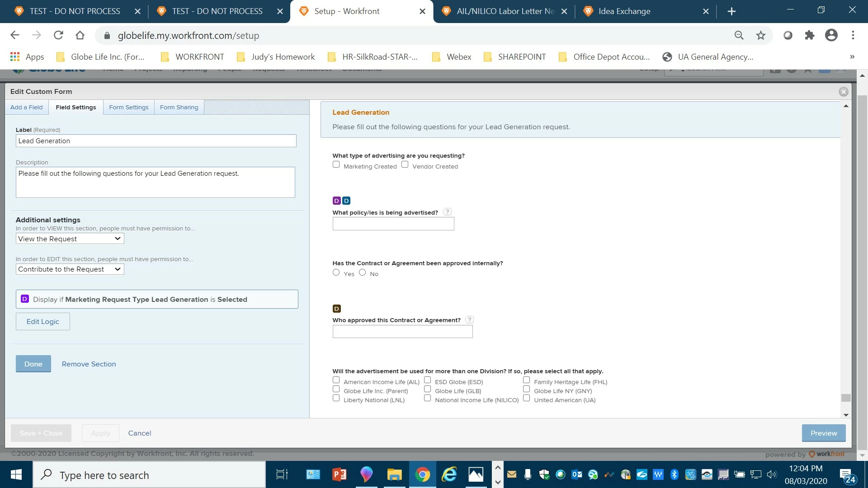Tick the Globe Life (GLB) checkbox
The image size is (868, 488).
pos(427,389)
